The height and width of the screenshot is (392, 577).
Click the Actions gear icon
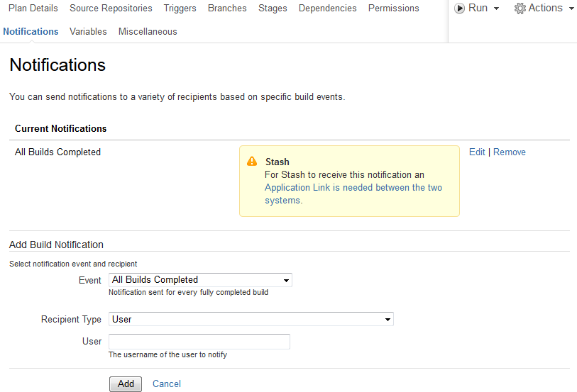(x=520, y=9)
